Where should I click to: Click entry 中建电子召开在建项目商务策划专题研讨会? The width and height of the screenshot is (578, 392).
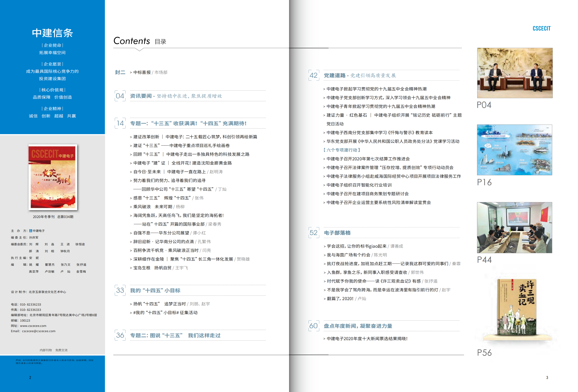(366, 194)
